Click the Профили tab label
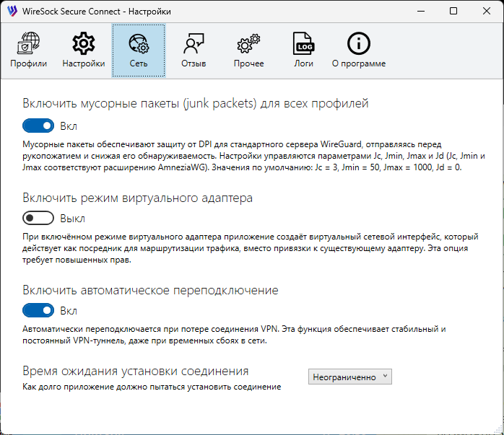Viewport: 504px width, 435px height. click(x=29, y=63)
